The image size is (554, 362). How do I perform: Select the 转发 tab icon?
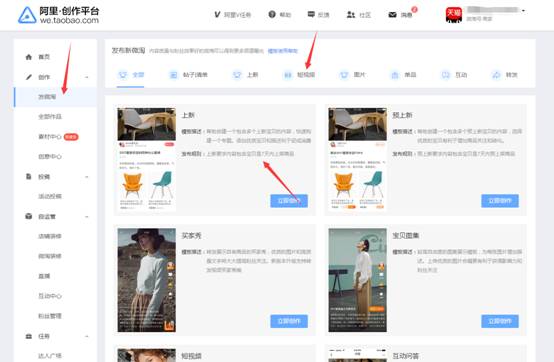coord(496,75)
